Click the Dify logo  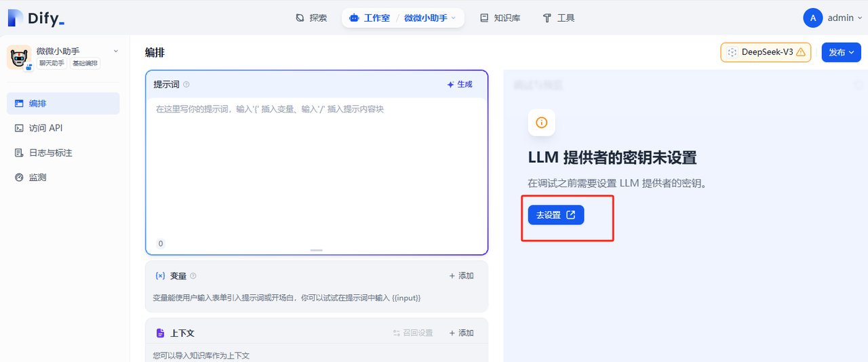point(37,18)
